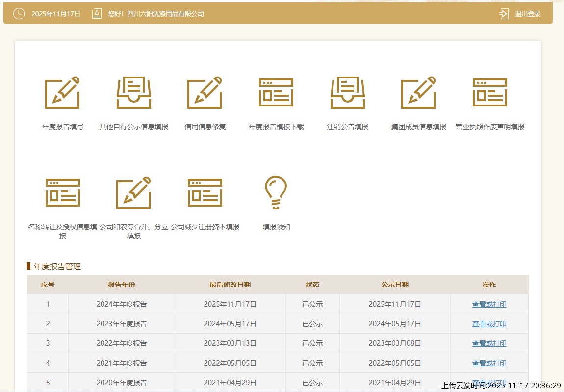Screen dimensions: 564x392
Task: Click the 报告年份 column header
Action: [x=122, y=285]
